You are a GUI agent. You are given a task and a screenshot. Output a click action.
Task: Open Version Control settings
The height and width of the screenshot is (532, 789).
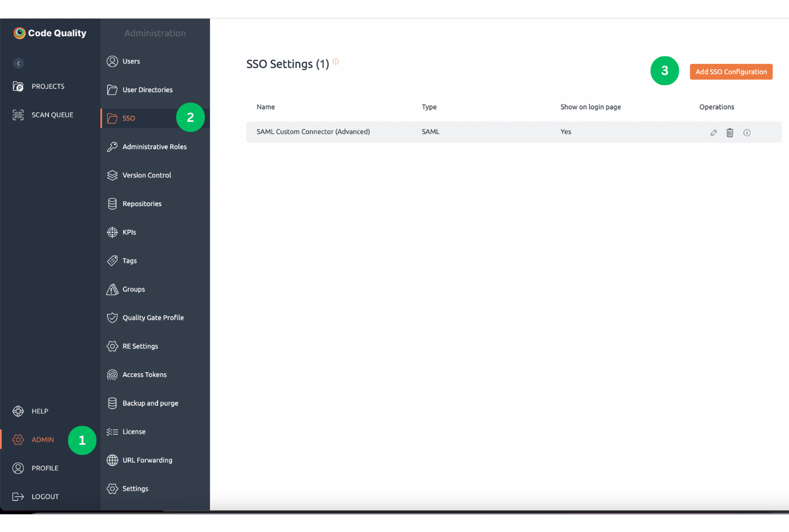tap(147, 175)
